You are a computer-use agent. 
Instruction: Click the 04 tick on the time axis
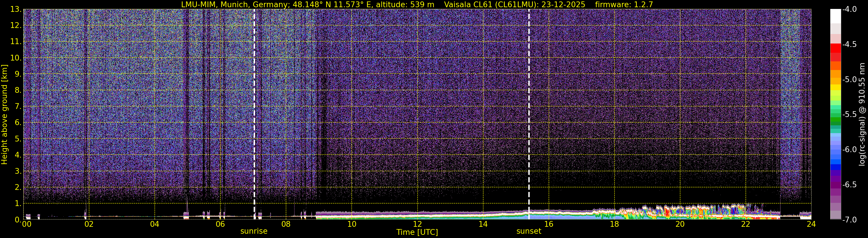pyautogui.click(x=154, y=224)
